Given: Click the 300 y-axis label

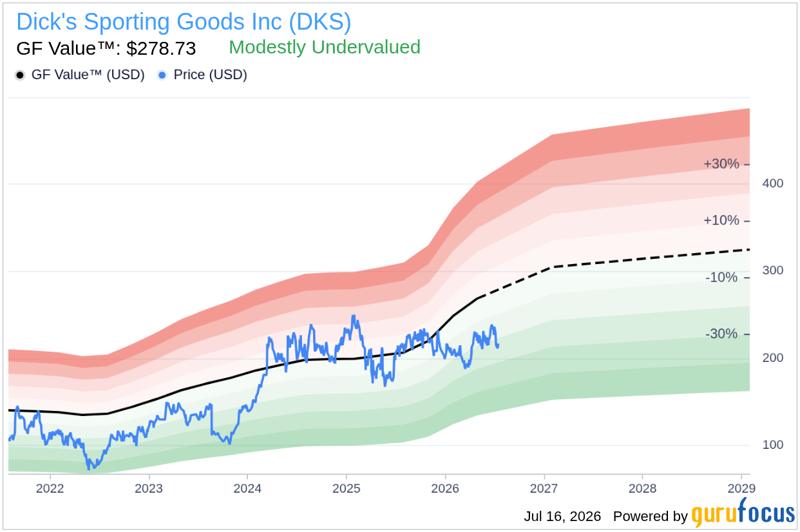Looking at the screenshot, I should click(x=772, y=270).
